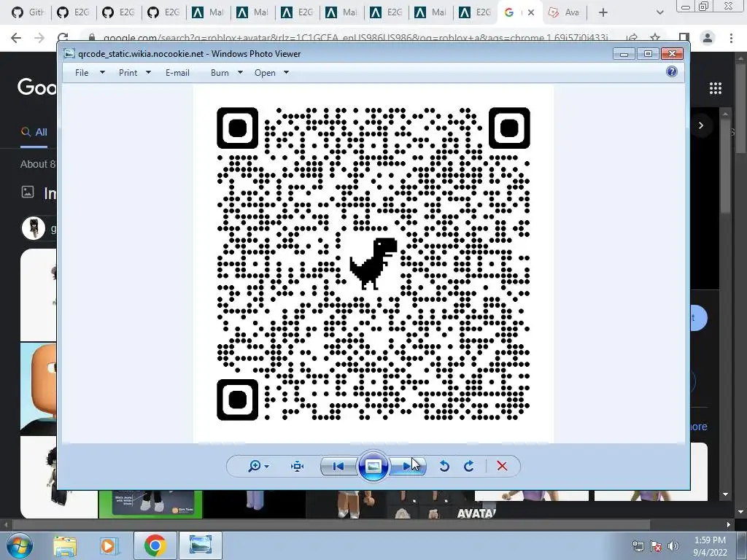Expand the File menu arrow
The height and width of the screenshot is (560, 747).
(x=102, y=72)
